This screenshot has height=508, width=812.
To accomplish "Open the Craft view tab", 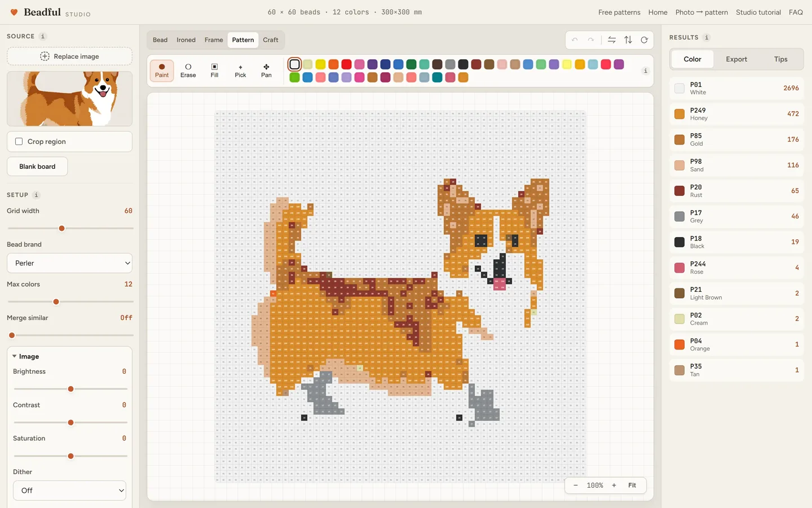I will coord(271,40).
